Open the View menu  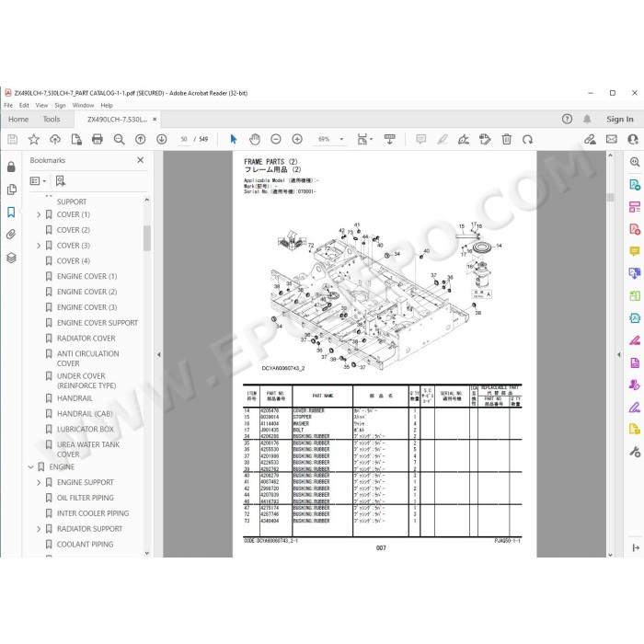[41, 106]
